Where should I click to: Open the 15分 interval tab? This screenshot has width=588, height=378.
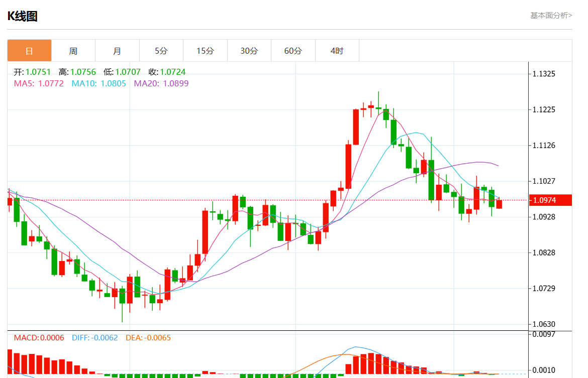pyautogui.click(x=205, y=51)
